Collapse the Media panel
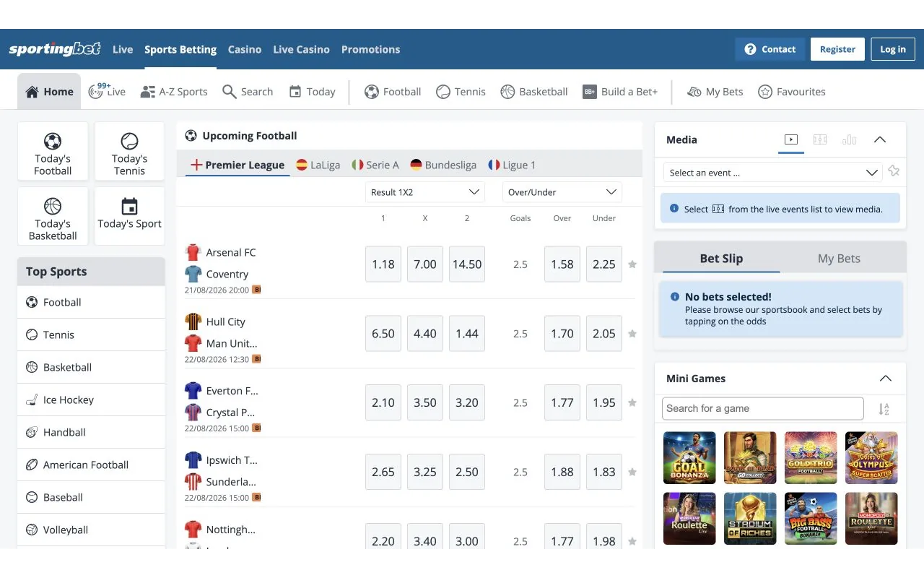This screenshot has width=924, height=578. click(880, 139)
